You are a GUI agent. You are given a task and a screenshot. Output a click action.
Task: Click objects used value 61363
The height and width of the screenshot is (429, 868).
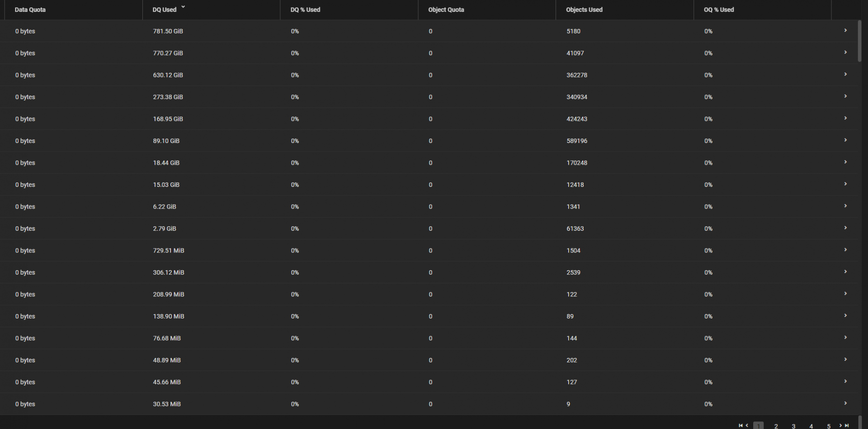point(575,229)
